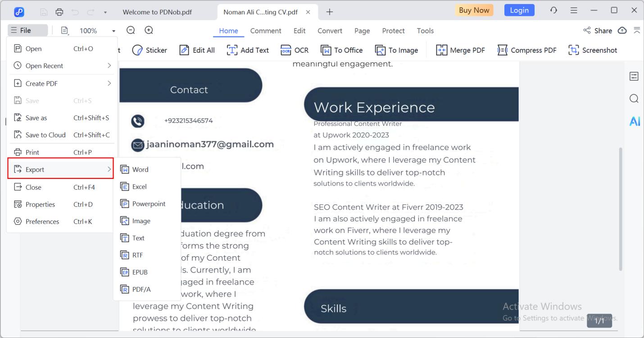
Task: Choose Open in the File menu
Action: (x=62, y=49)
